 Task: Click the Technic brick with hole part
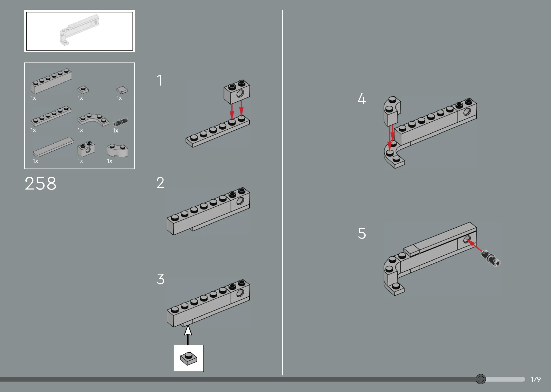click(x=86, y=149)
